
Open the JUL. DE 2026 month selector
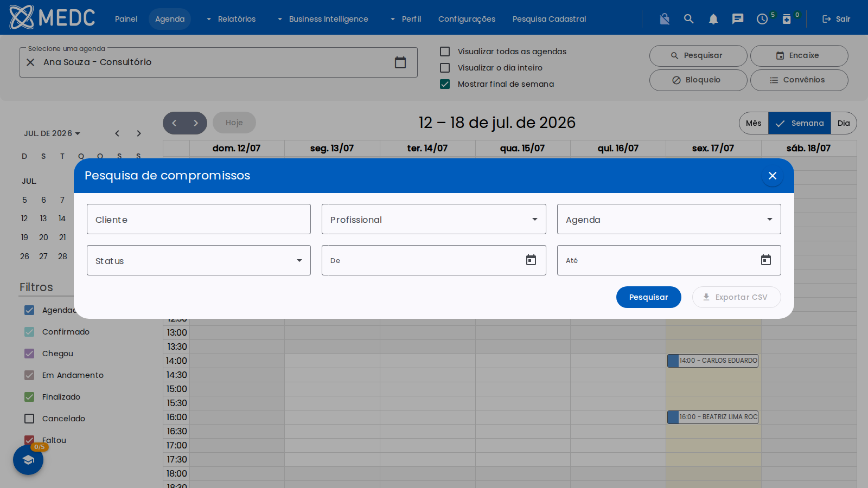pyautogui.click(x=52, y=133)
